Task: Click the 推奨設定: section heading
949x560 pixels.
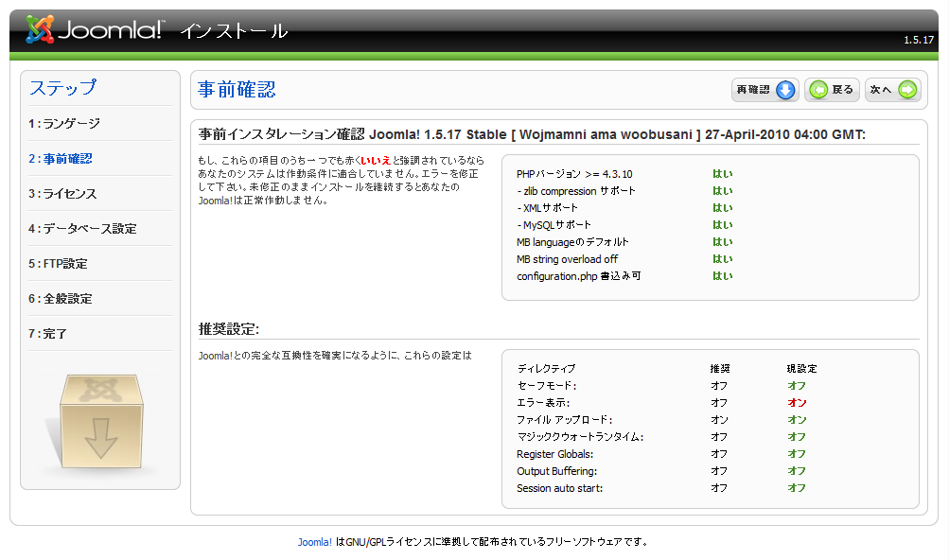Action: point(229,329)
